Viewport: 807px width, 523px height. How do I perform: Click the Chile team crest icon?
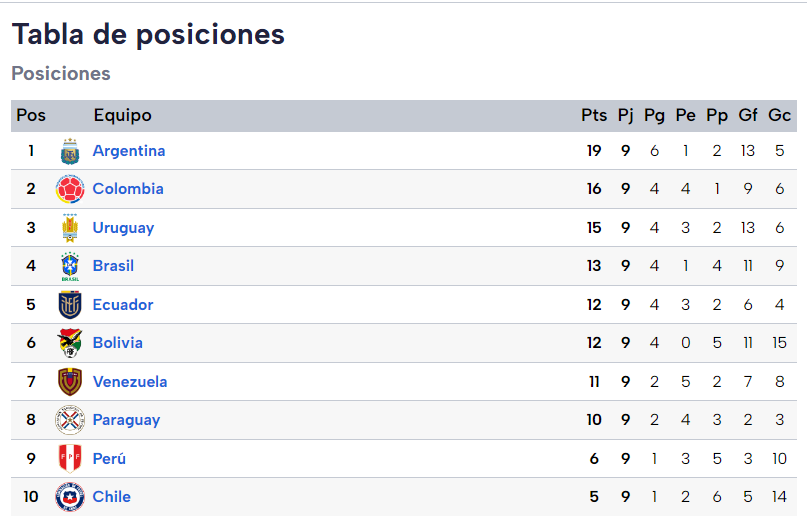tap(69, 497)
